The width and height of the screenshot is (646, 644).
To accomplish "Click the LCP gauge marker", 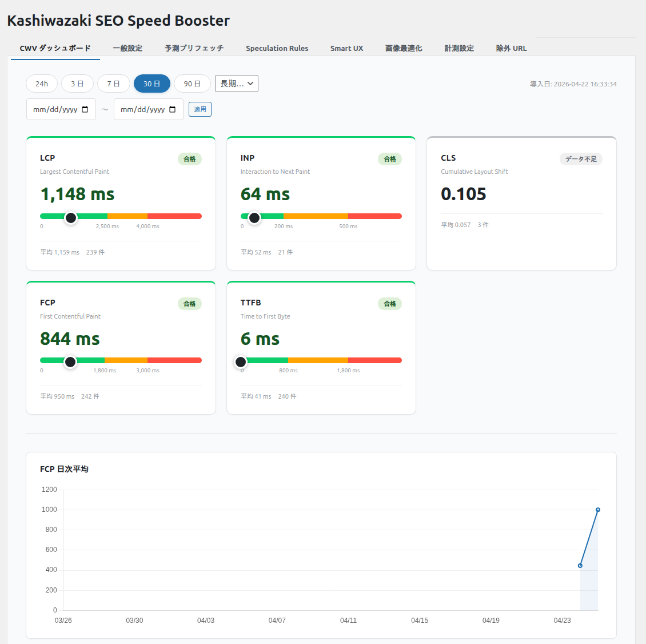I will tap(71, 217).
